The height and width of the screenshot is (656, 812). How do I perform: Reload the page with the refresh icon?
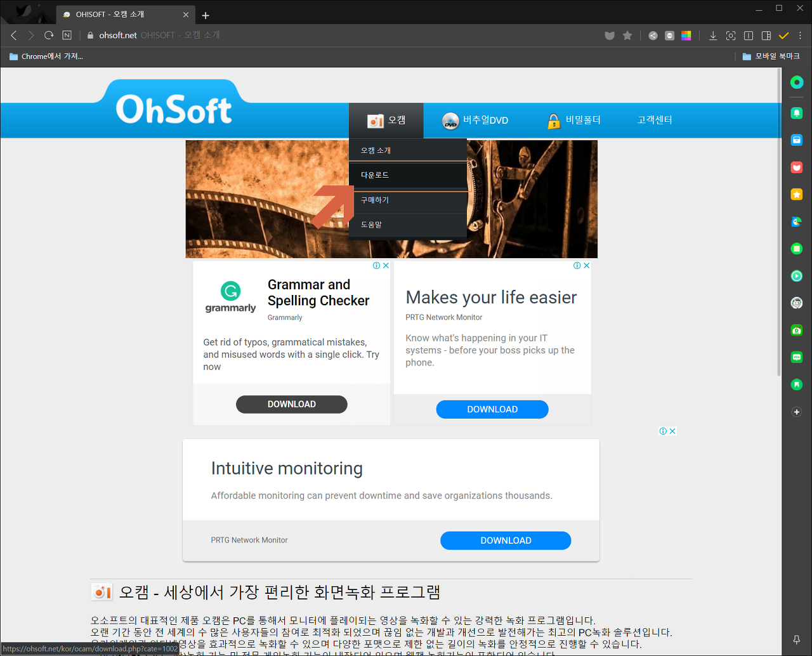point(49,36)
